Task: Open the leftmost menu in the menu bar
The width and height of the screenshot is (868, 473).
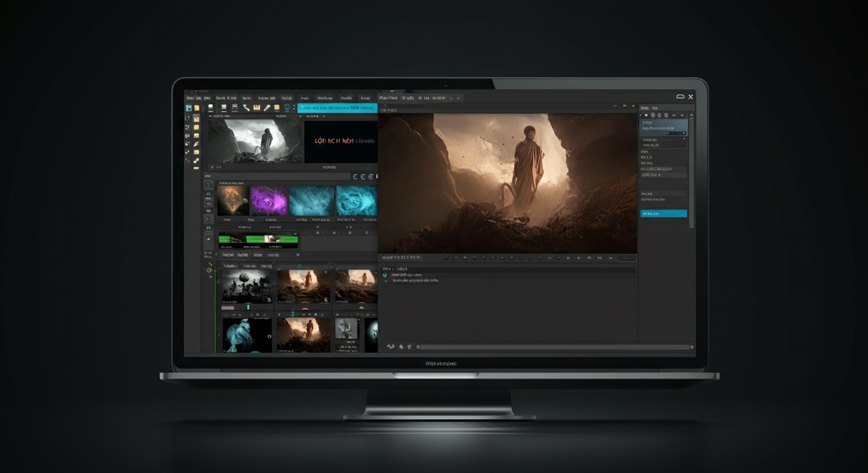Action: [191, 98]
